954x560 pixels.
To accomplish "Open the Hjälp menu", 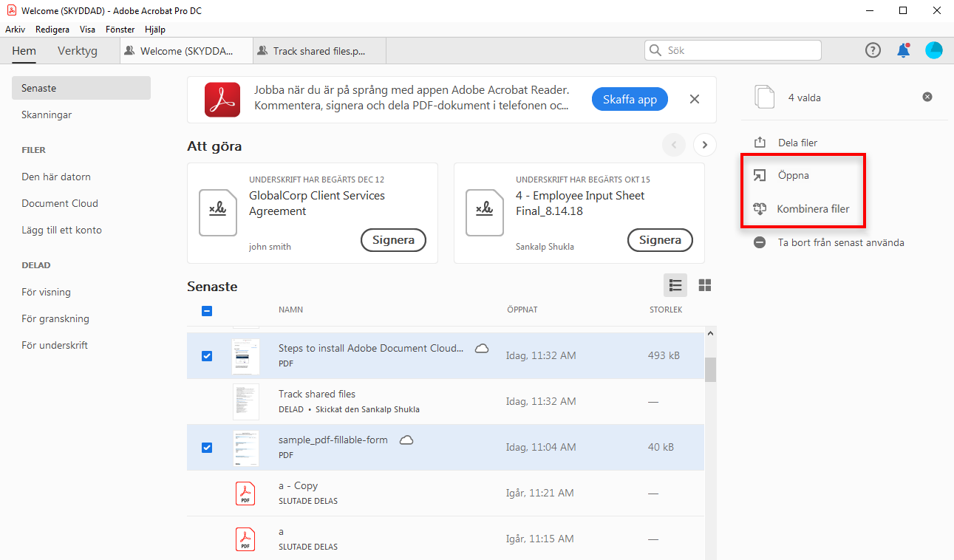I will (x=155, y=30).
